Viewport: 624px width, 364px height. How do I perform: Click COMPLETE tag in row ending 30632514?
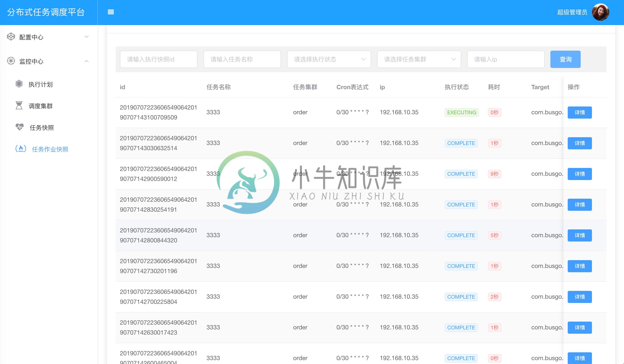point(461,143)
